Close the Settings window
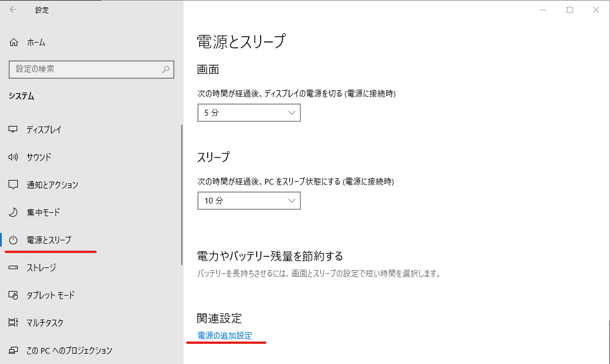The width and height of the screenshot is (610, 364). coord(596,10)
